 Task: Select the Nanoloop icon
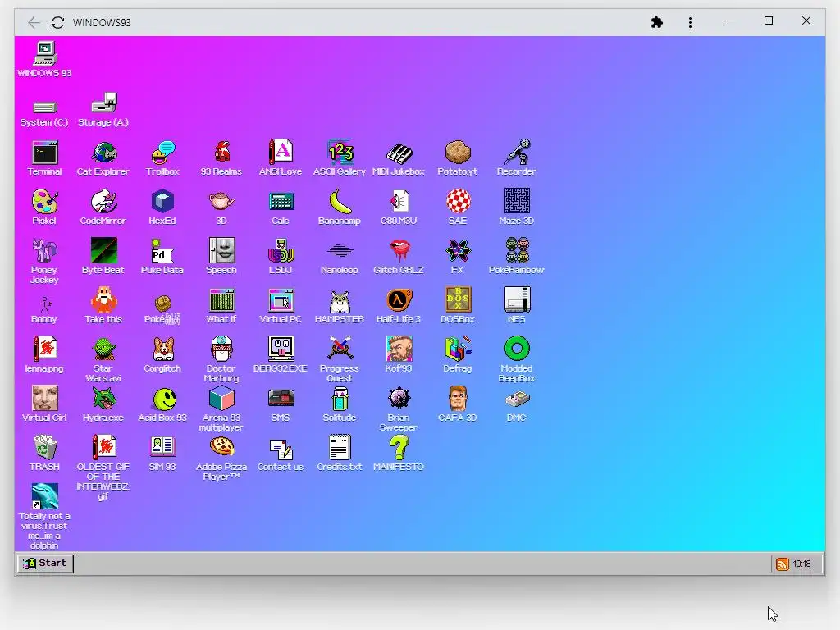pos(340,252)
